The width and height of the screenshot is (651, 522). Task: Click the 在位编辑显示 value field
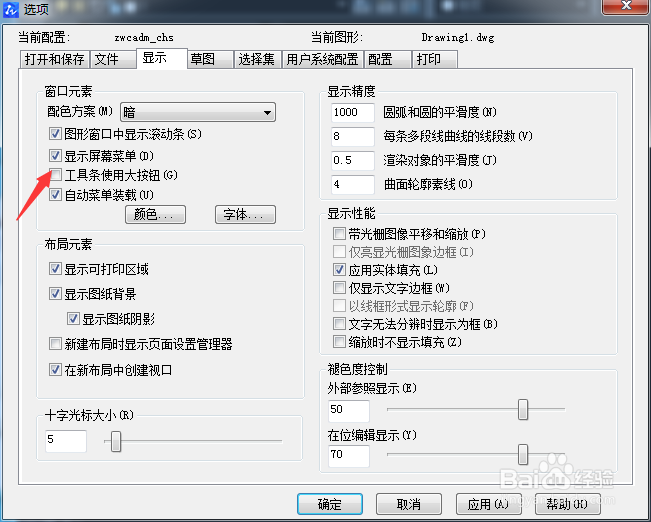point(349,456)
